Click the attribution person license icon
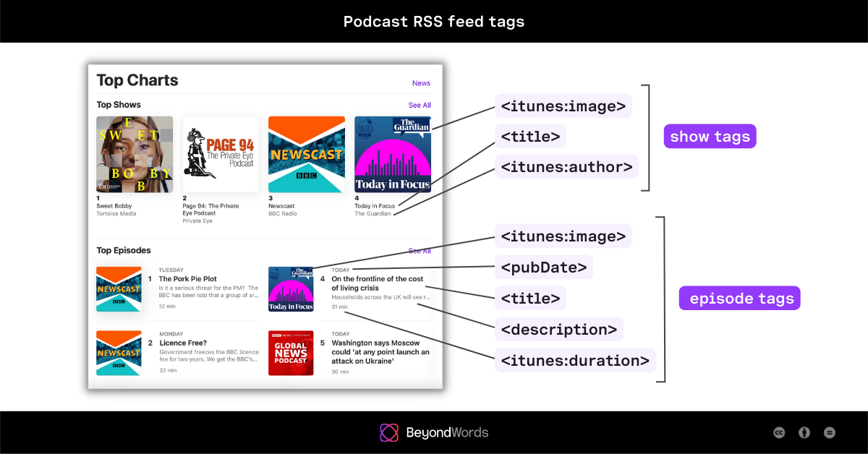 pos(804,432)
